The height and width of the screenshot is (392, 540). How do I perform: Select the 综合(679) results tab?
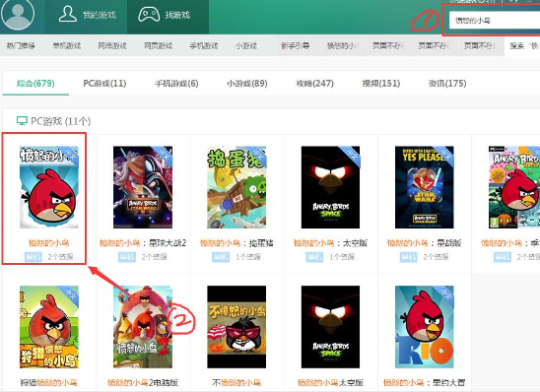pyautogui.click(x=35, y=84)
